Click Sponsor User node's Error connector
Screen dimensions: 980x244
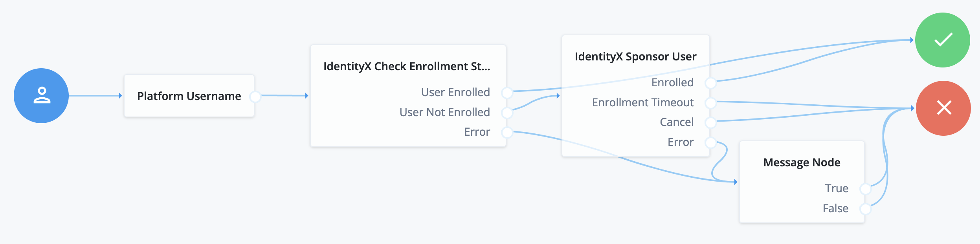pos(711,143)
